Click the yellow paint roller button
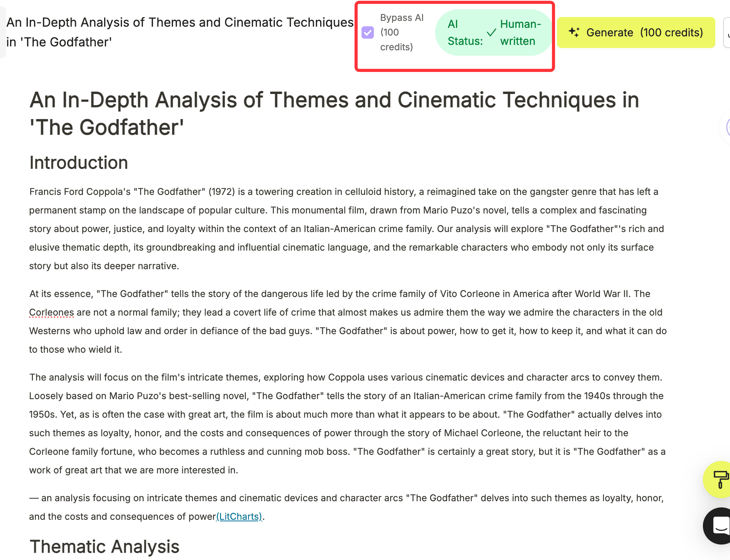 click(718, 479)
